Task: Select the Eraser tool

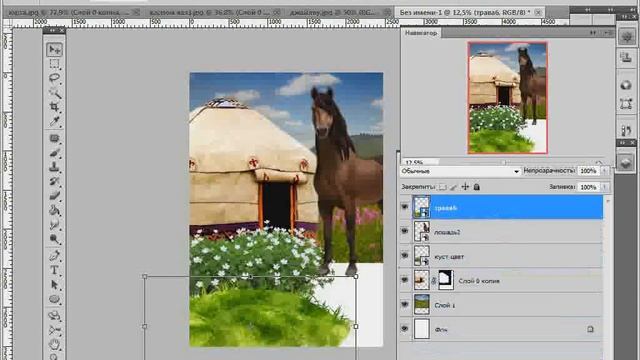Action: pos(54,196)
